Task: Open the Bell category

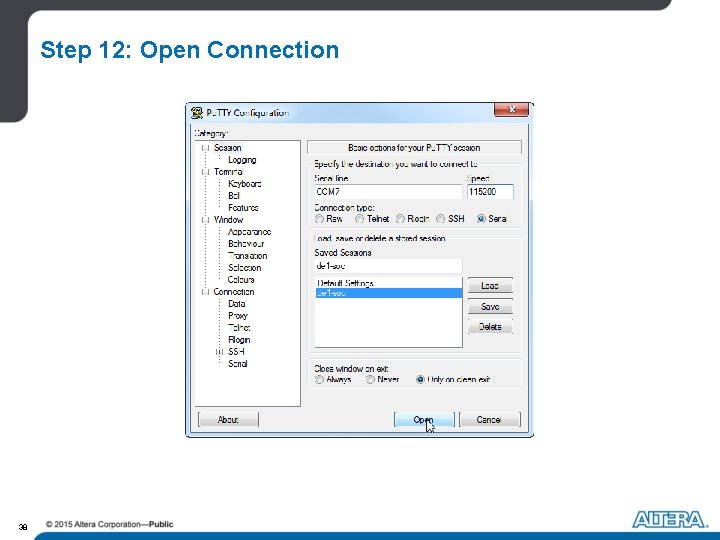Action: [234, 196]
